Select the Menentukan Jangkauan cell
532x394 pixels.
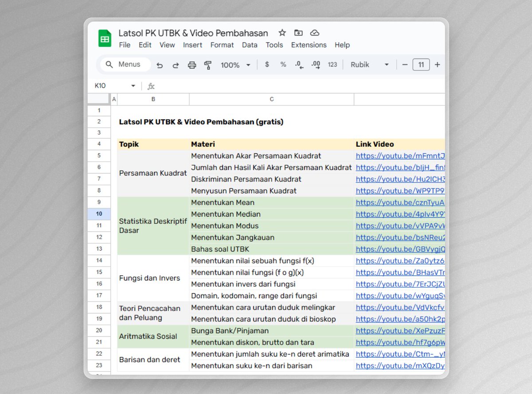(x=272, y=238)
